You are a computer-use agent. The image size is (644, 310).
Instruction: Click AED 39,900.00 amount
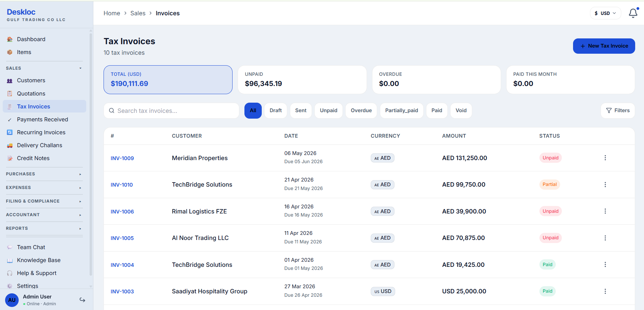[x=464, y=211]
